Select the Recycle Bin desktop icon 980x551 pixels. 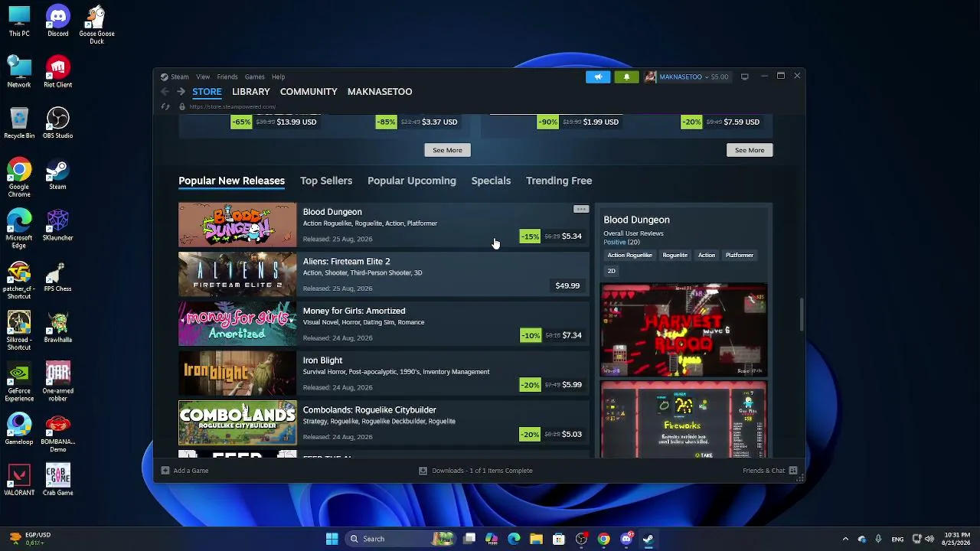tap(19, 123)
